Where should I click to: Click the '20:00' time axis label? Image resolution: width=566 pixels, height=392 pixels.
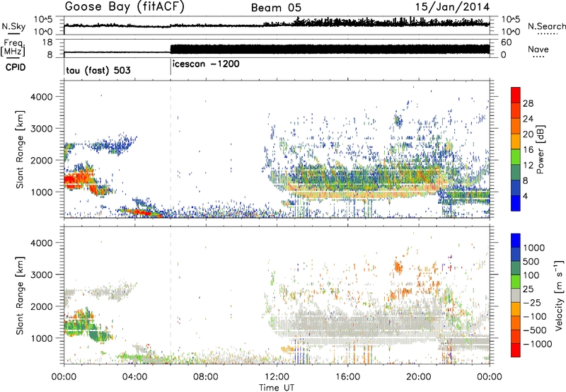[x=418, y=377]
